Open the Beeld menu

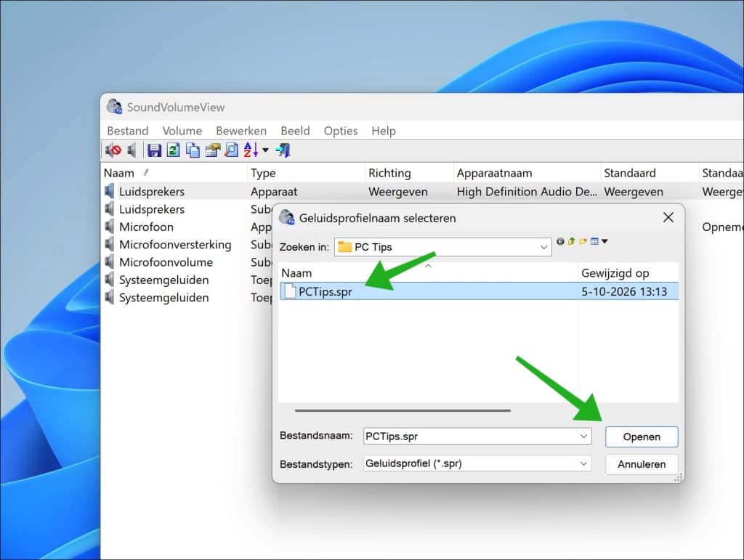pyautogui.click(x=295, y=131)
